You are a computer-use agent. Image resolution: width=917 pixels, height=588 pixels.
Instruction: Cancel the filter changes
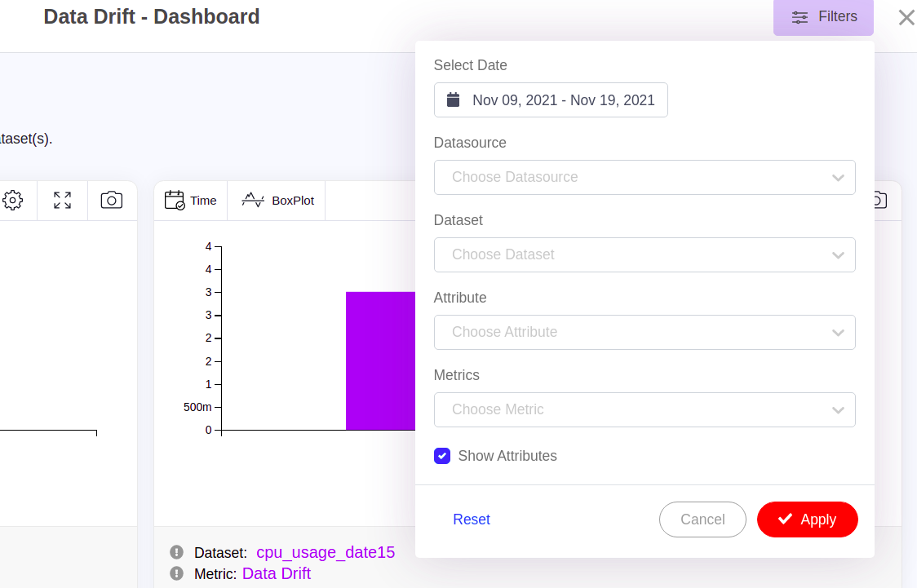702,519
